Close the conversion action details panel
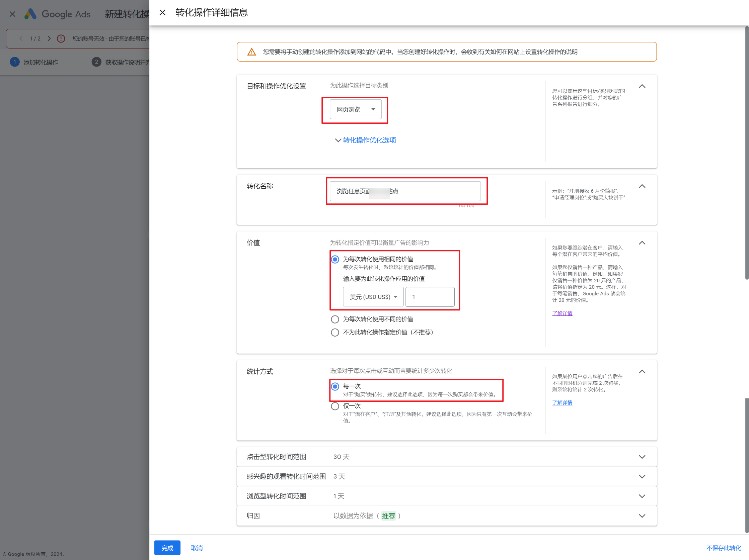Viewport: 749px width, 560px height. pos(162,12)
